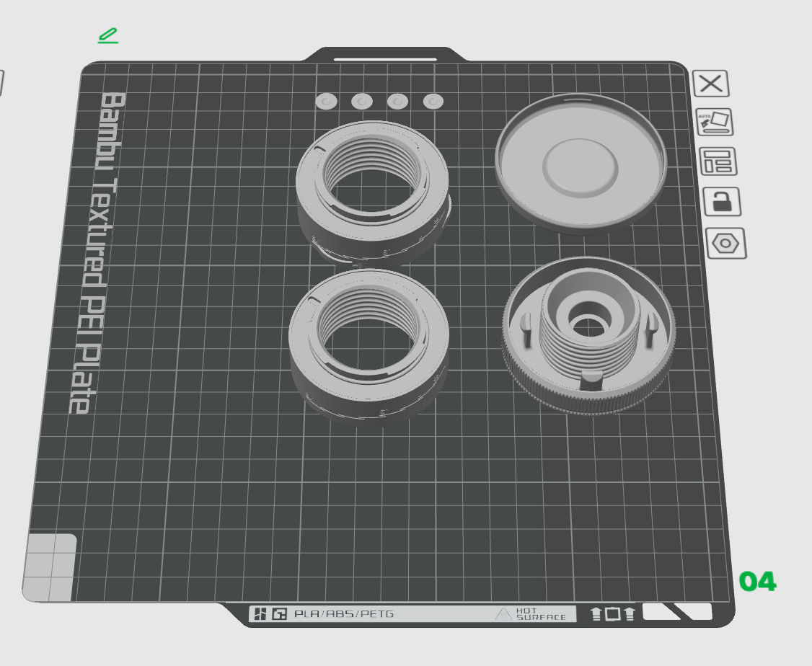Select the second small disc from left
The width and height of the screenshot is (812, 666).
click(x=362, y=102)
